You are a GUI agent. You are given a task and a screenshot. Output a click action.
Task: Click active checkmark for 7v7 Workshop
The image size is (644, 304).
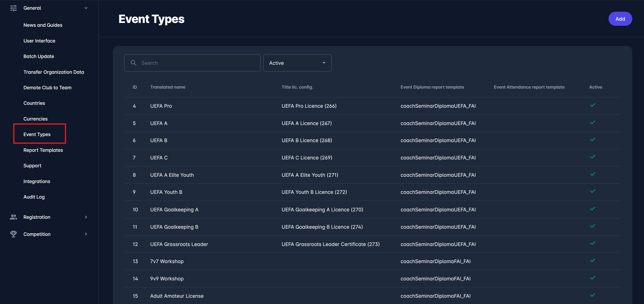click(592, 260)
